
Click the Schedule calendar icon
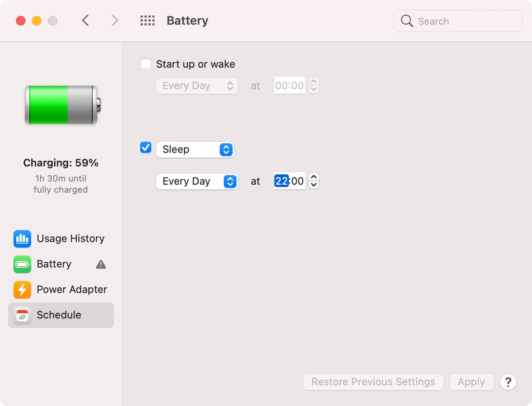(x=22, y=315)
